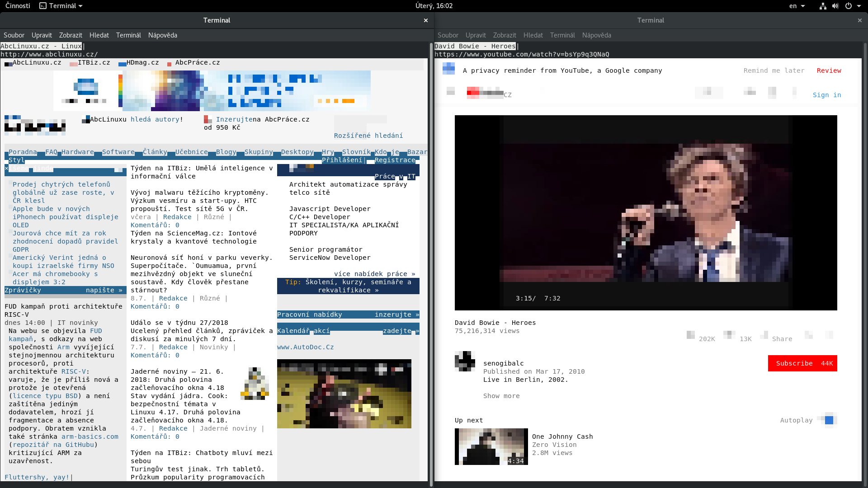
Task: Click 'Remind me later' on privacy notice
Action: (x=774, y=71)
